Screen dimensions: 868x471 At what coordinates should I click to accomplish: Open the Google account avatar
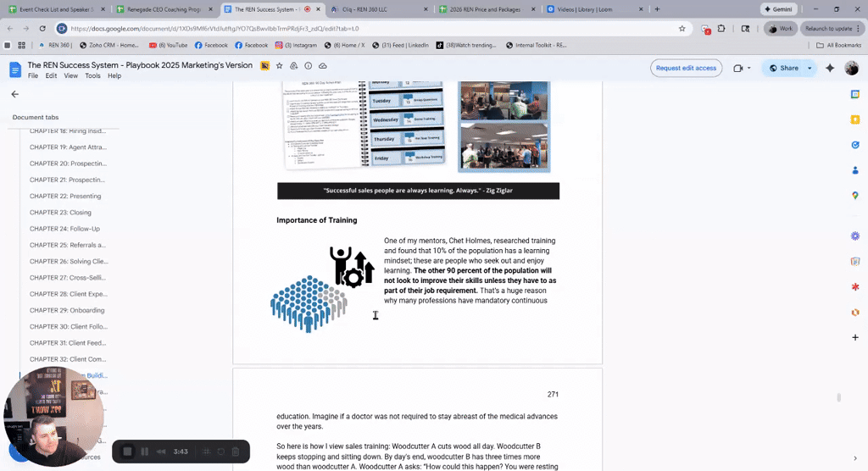pyautogui.click(x=851, y=68)
